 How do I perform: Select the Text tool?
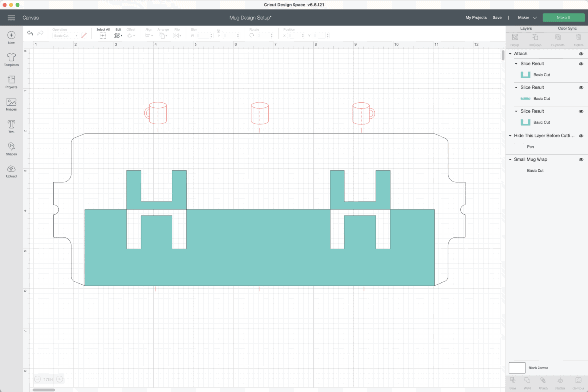click(11, 125)
